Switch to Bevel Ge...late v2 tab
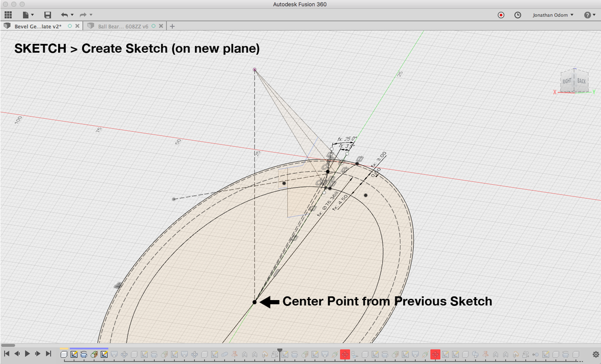Image resolution: width=601 pixels, height=364 pixels. click(x=38, y=26)
